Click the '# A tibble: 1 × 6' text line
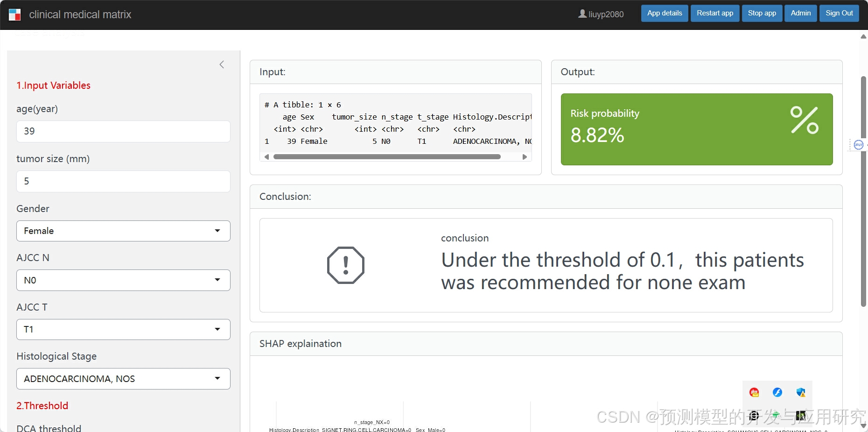The image size is (868, 432). [303, 105]
